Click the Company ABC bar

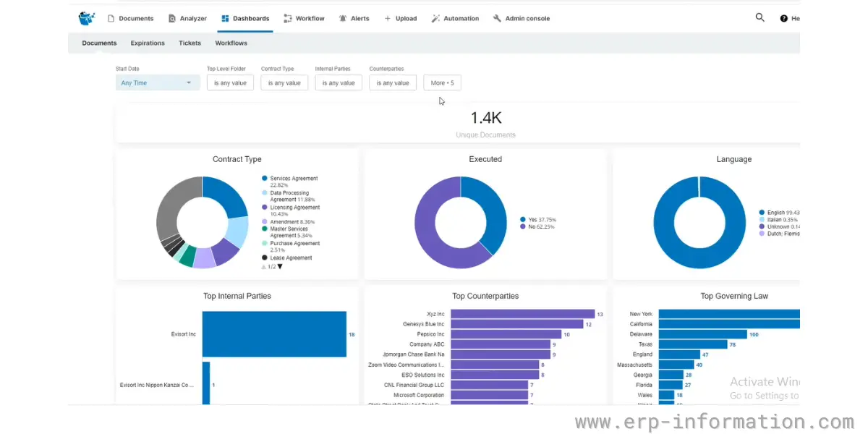tap(501, 344)
